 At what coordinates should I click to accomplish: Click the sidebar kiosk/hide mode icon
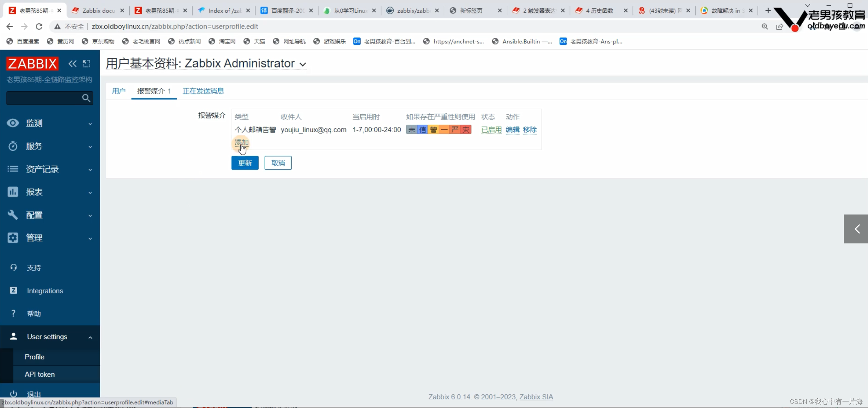86,64
